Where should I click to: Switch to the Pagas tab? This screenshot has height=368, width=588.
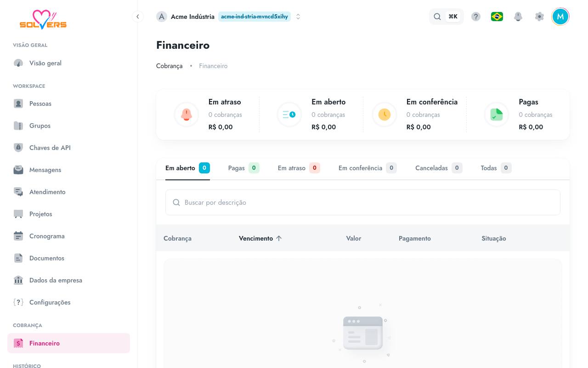coord(243,168)
